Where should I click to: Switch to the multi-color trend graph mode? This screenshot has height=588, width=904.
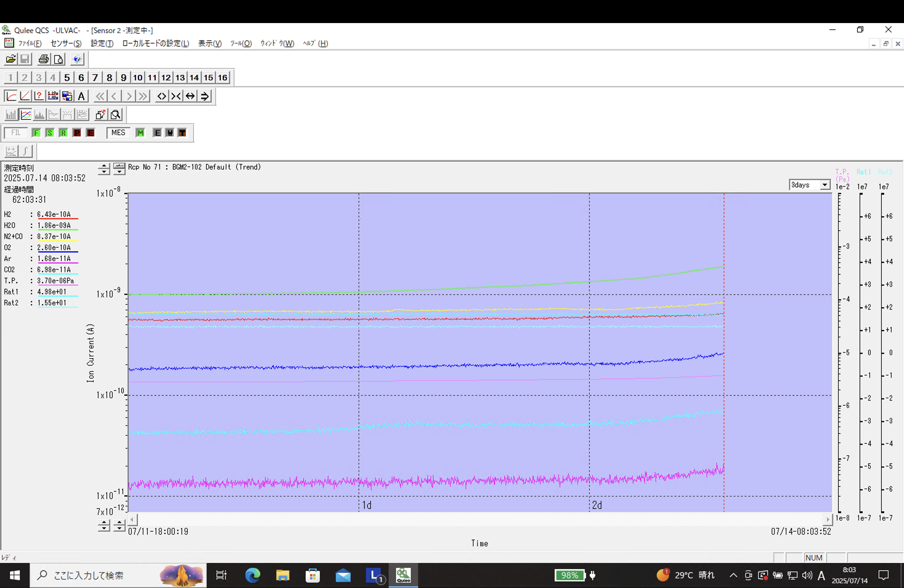pyautogui.click(x=26, y=114)
